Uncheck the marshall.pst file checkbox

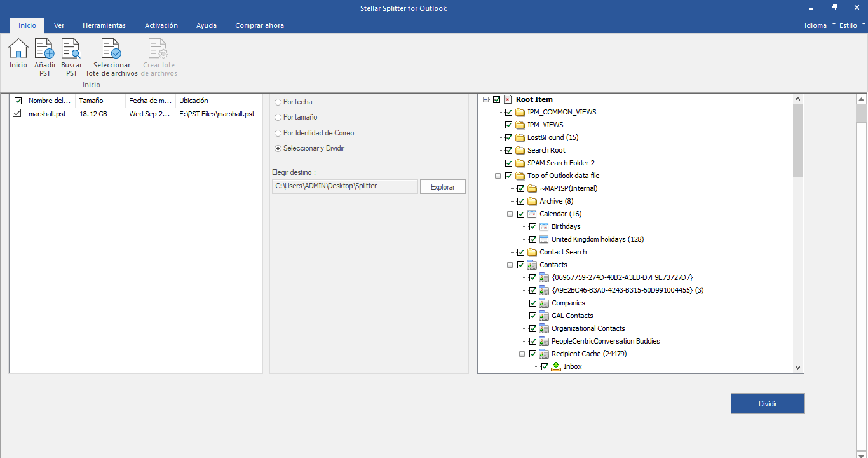click(17, 113)
